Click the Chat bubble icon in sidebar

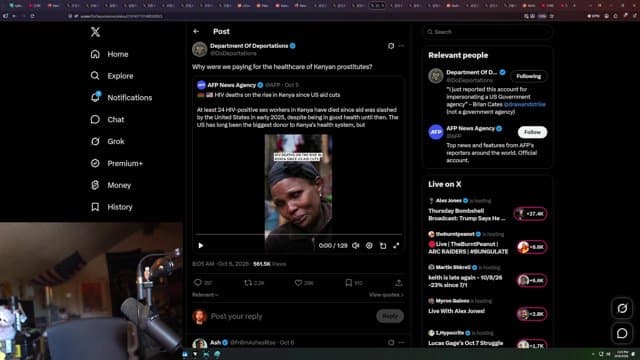pos(95,120)
